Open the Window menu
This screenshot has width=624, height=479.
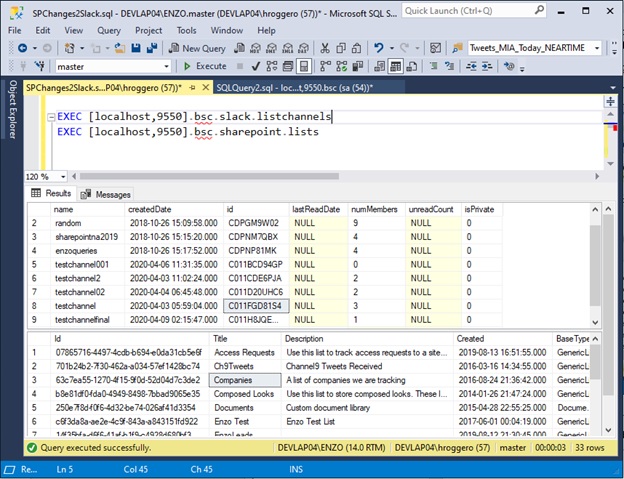point(226,30)
